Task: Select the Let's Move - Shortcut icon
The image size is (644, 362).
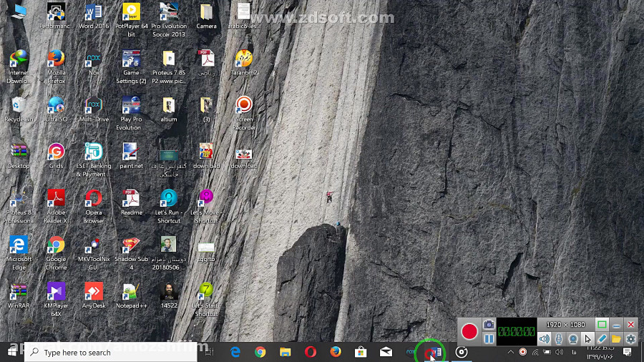Action: [x=206, y=206]
